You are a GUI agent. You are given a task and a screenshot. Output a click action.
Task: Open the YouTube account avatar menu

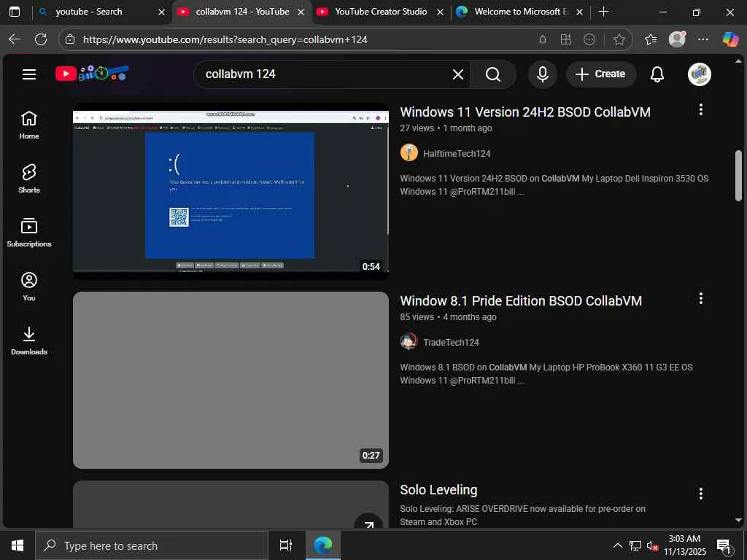click(700, 74)
